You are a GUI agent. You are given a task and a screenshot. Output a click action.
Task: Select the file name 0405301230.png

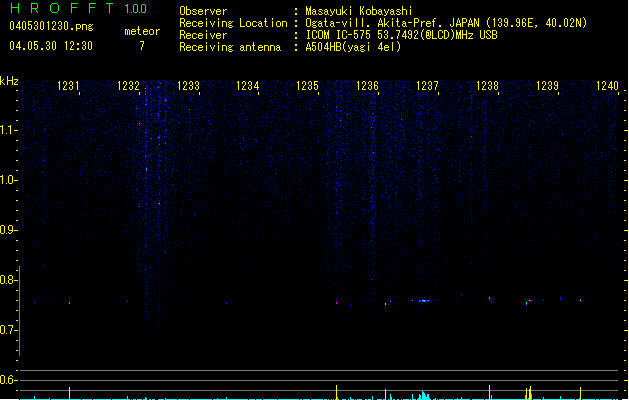pos(51,26)
